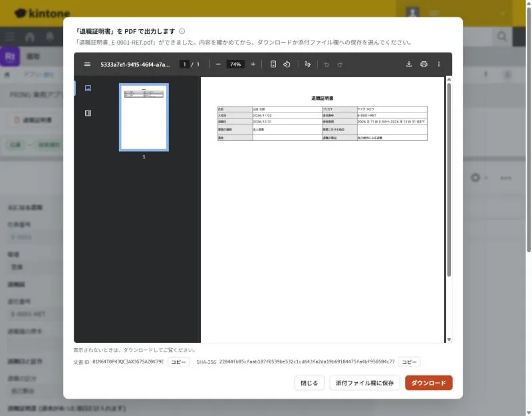
Task: Click the fit to page icon
Action: [273, 64]
